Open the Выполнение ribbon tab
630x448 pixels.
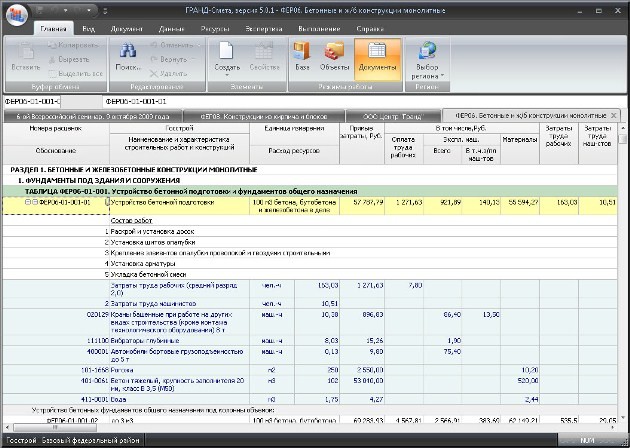[x=319, y=29]
